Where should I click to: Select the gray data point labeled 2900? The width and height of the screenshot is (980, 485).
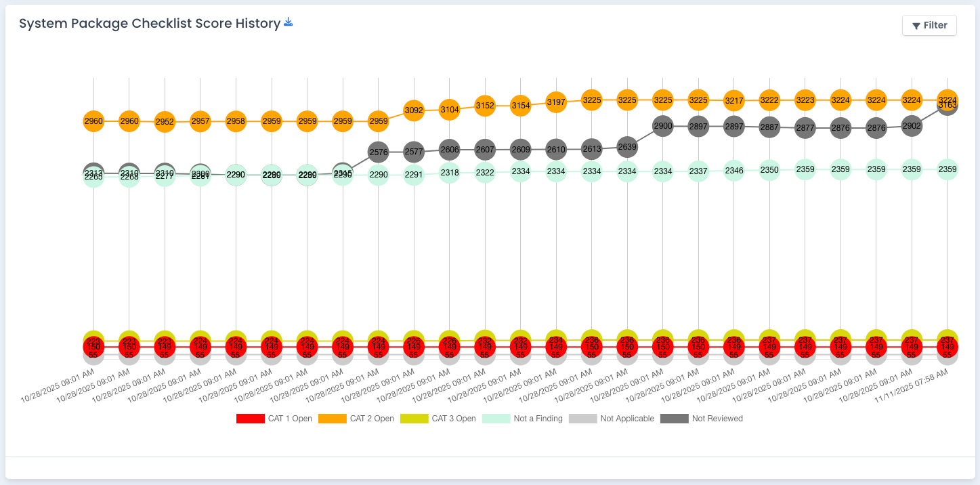tap(663, 126)
